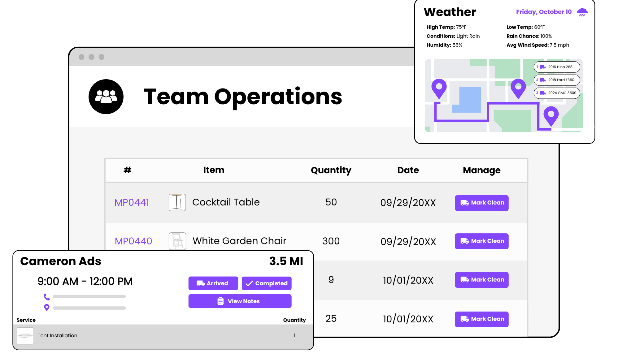The image size is (644, 362).
Task: Select the Low Temp 60°F value
Action: point(539,27)
